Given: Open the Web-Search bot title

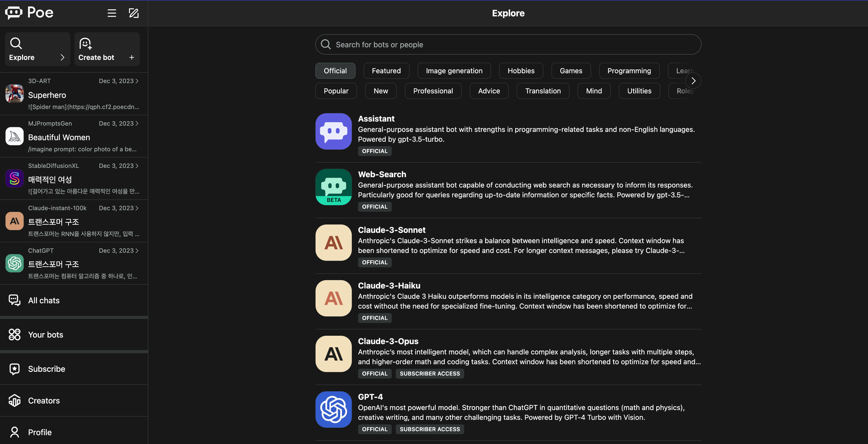Looking at the screenshot, I should 382,174.
